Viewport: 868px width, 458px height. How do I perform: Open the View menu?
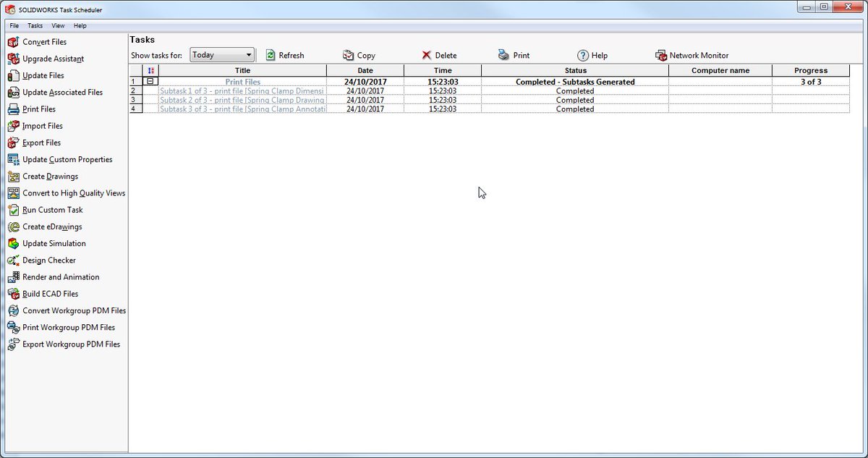click(x=59, y=25)
